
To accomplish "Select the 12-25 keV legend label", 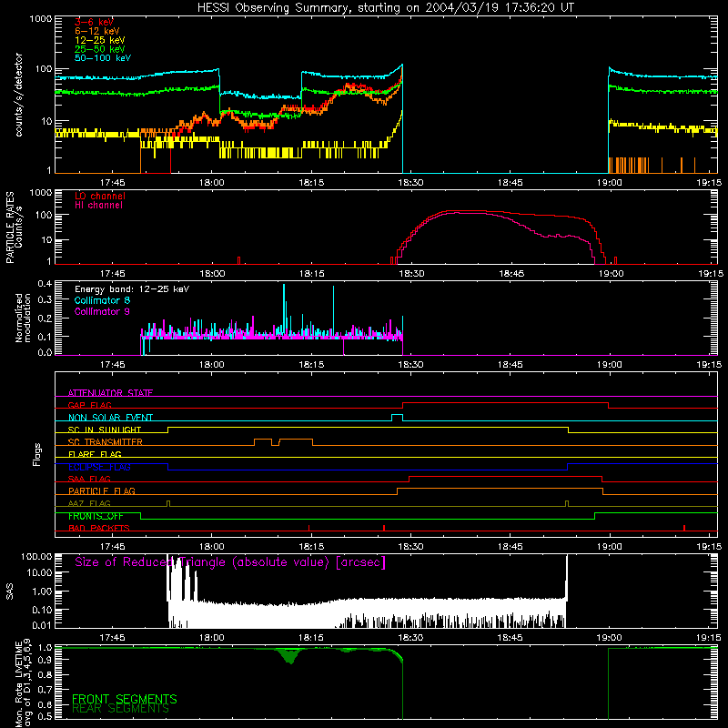I will click(99, 40).
